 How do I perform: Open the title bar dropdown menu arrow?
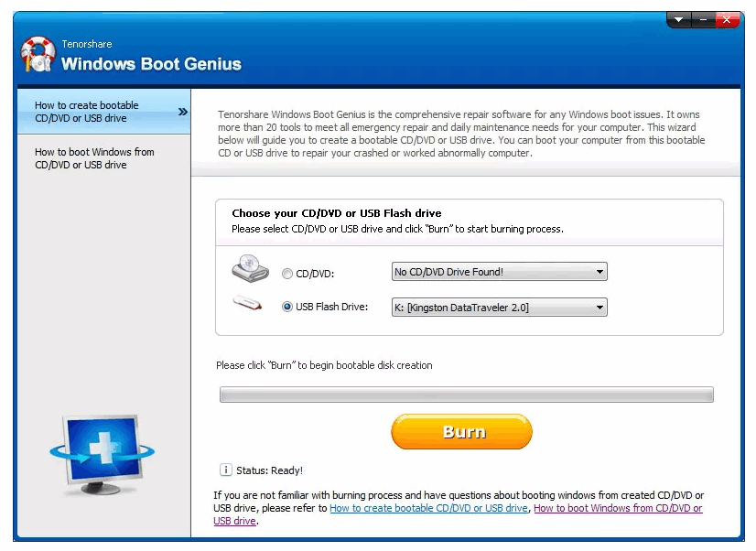679,20
